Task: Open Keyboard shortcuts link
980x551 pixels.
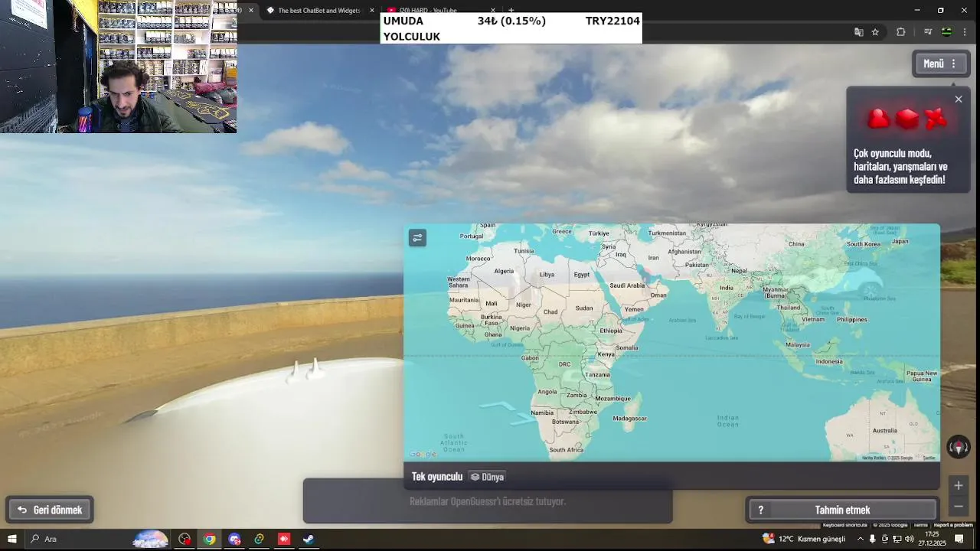Action: (845, 525)
